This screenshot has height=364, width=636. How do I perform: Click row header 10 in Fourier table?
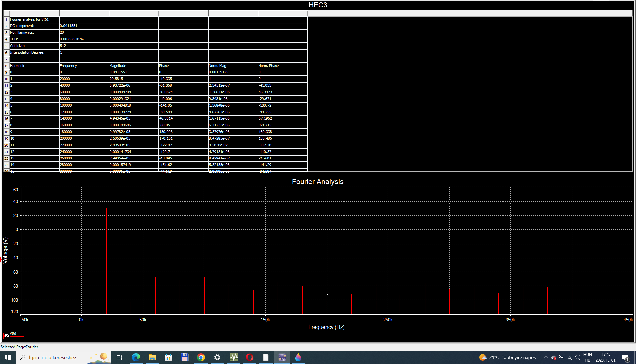pos(6,79)
